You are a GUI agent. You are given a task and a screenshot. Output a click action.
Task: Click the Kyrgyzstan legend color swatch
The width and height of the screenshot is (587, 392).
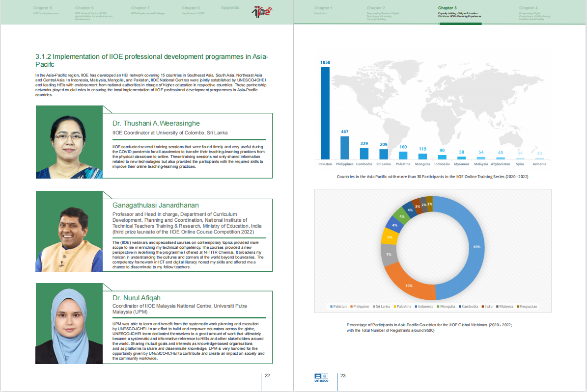(518, 307)
